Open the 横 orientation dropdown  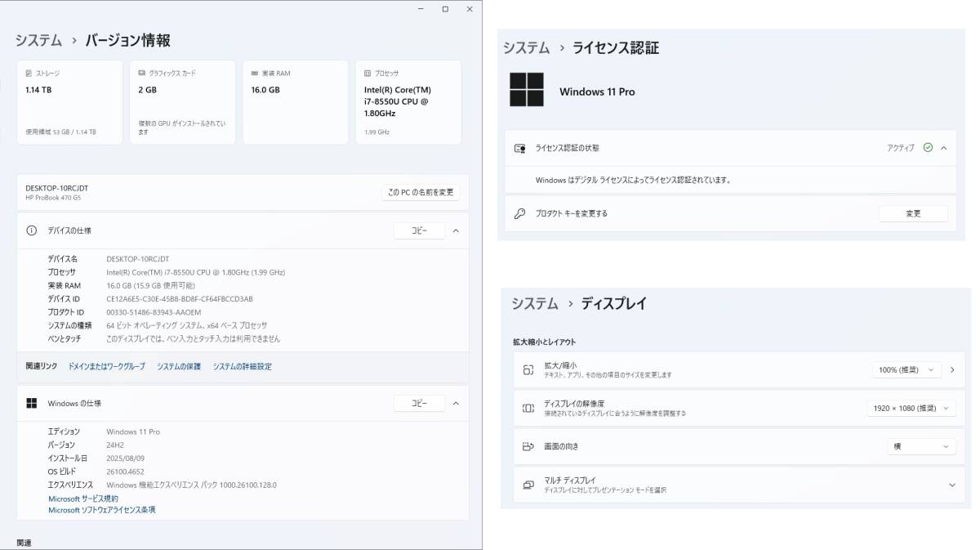tap(921, 446)
